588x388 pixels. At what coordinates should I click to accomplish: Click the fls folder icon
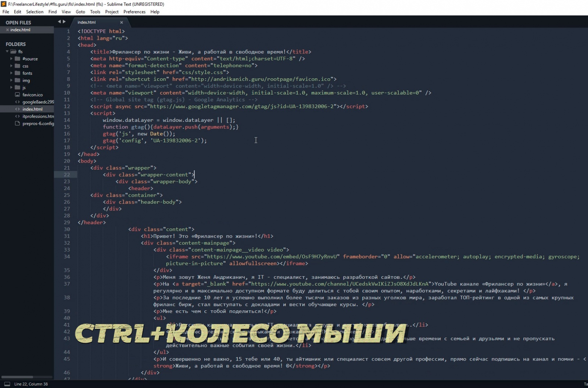[13, 51]
